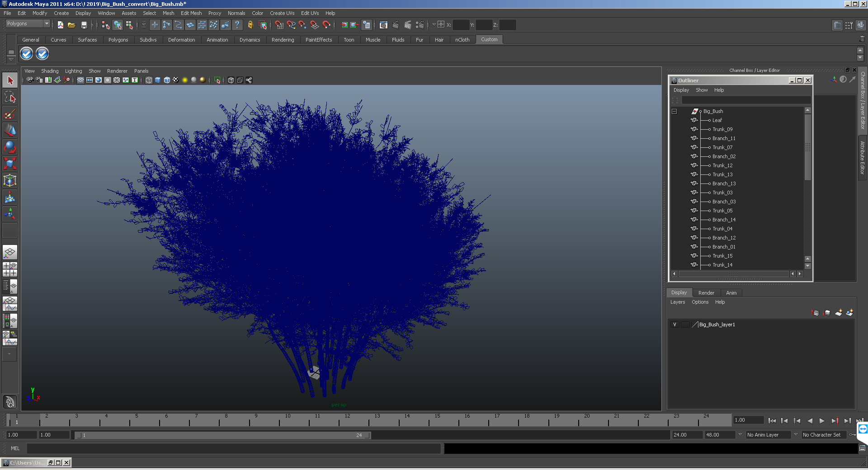The height and width of the screenshot is (470, 868).
Task: Go to start of playback range
Action: click(x=772, y=421)
